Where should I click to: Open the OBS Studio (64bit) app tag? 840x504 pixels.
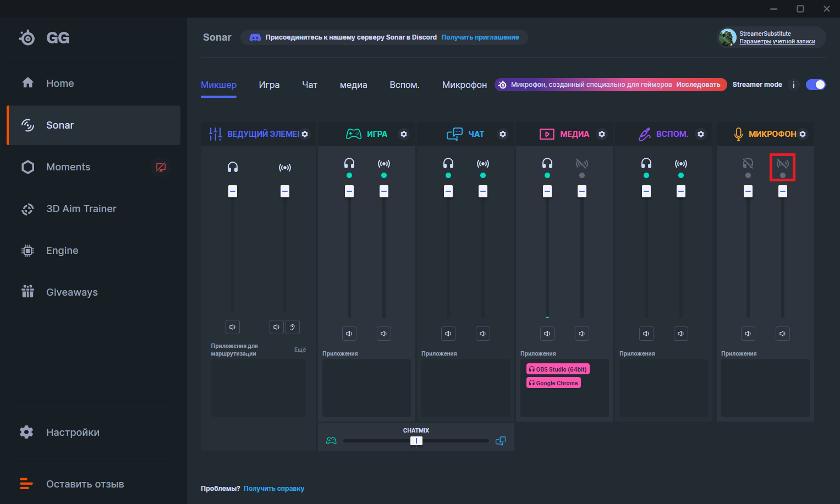point(558,369)
